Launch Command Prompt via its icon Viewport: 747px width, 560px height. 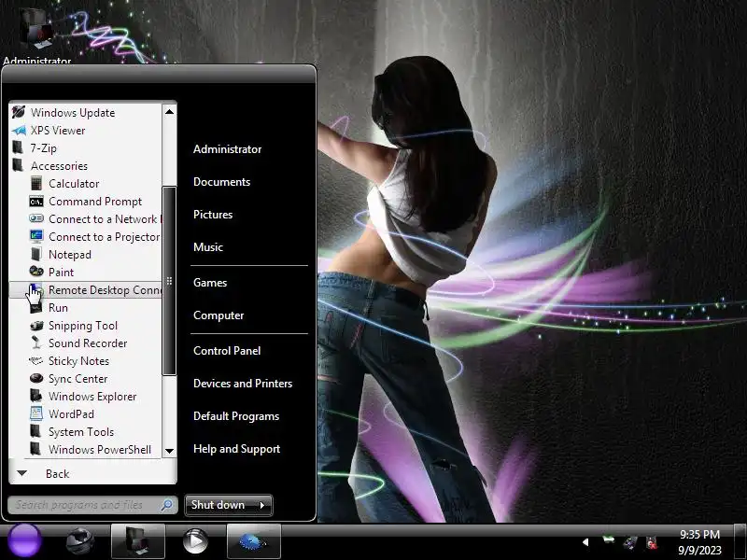[36, 202]
